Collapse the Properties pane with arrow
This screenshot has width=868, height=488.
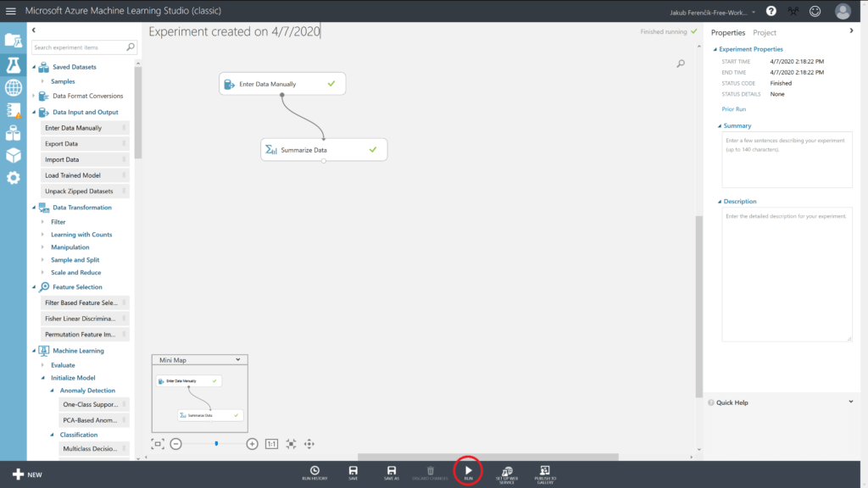click(851, 31)
